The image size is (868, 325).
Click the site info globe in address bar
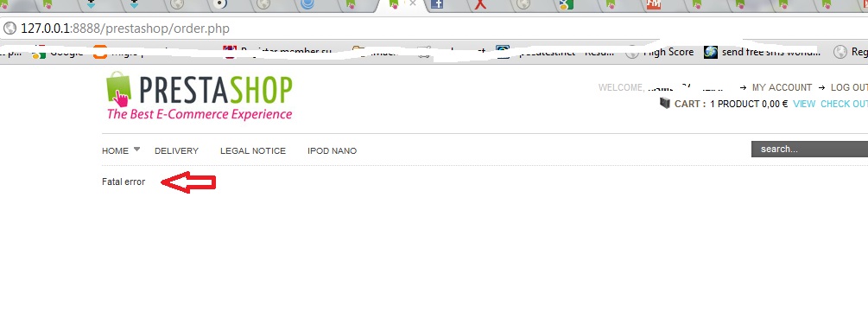click(10, 29)
